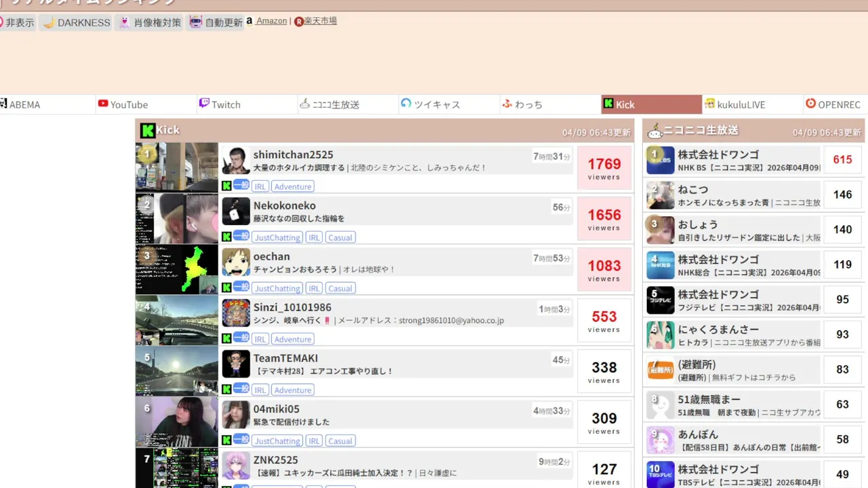Open 04miki05 stream thumbnail
Image resolution: width=868 pixels, height=488 pixels.
coord(176,422)
